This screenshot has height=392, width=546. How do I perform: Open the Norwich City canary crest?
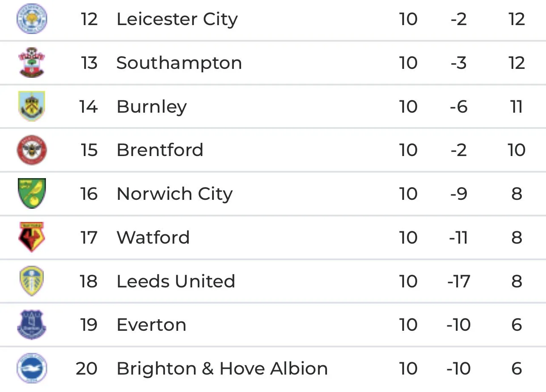tap(32, 194)
